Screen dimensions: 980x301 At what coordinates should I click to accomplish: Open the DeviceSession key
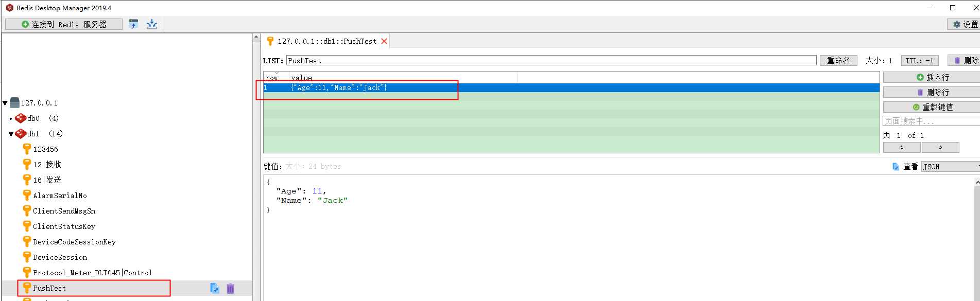[60, 257]
